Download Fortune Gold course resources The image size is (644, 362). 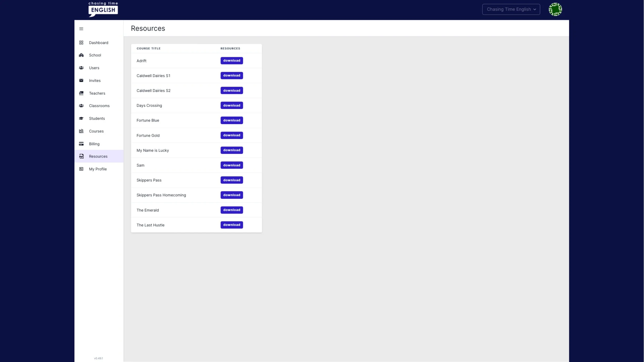[x=232, y=135]
